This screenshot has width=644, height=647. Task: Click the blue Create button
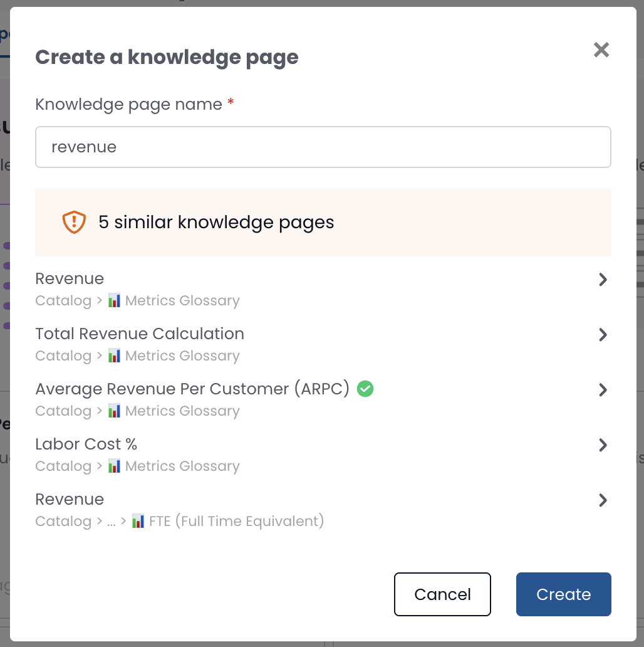click(563, 594)
